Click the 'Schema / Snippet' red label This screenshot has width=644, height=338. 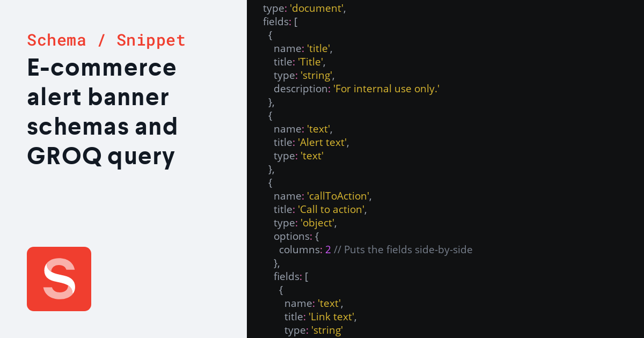[106, 40]
